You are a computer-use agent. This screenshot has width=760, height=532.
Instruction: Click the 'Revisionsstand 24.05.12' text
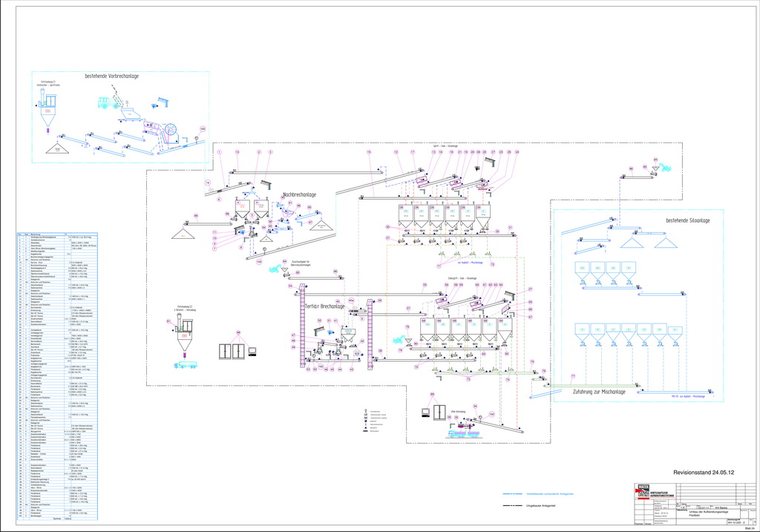(x=703, y=472)
